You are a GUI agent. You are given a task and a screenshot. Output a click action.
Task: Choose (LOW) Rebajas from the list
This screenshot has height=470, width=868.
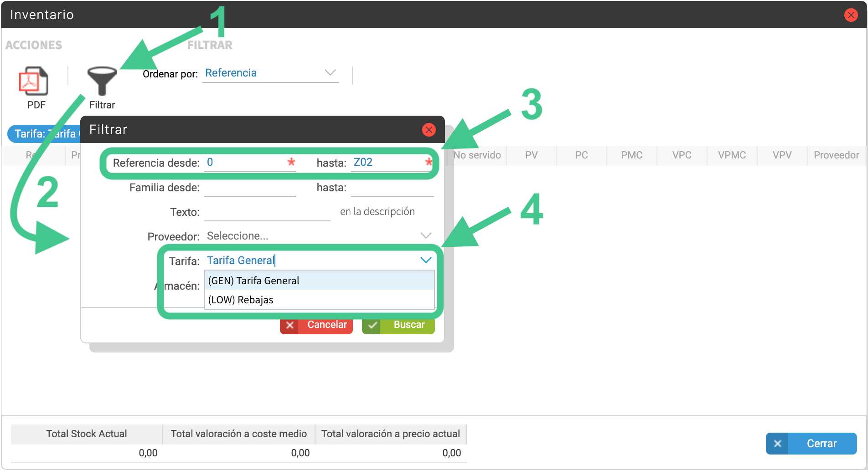coord(320,300)
